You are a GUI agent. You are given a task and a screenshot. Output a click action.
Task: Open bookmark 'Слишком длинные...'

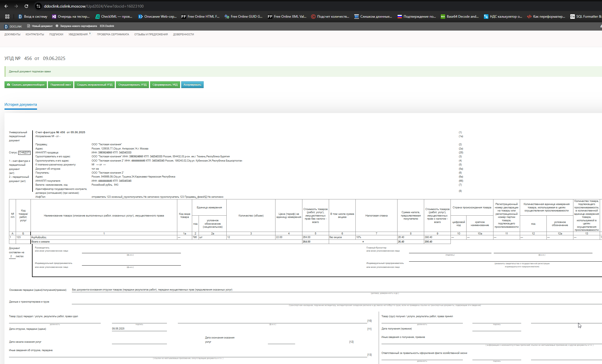[x=373, y=17]
